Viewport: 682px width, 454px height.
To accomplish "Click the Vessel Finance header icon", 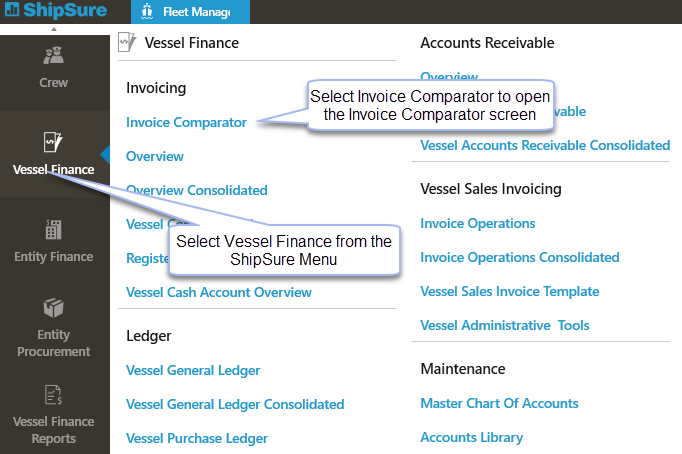I will pos(127,42).
